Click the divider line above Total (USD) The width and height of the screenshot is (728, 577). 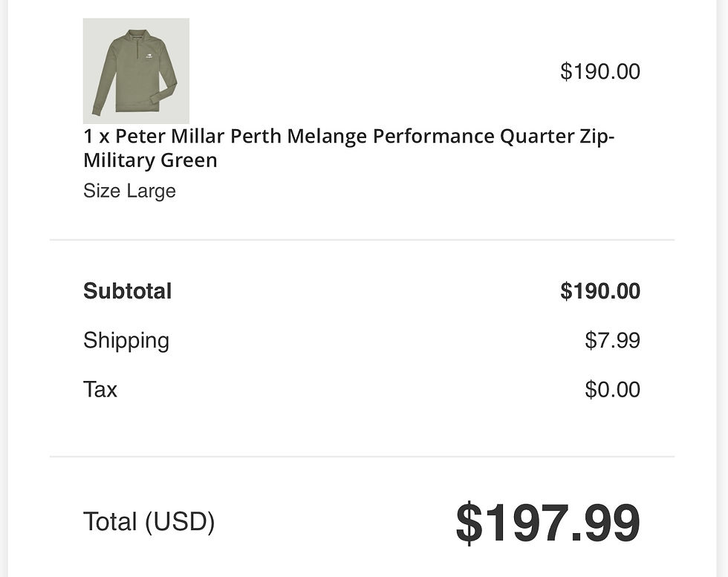point(363,456)
